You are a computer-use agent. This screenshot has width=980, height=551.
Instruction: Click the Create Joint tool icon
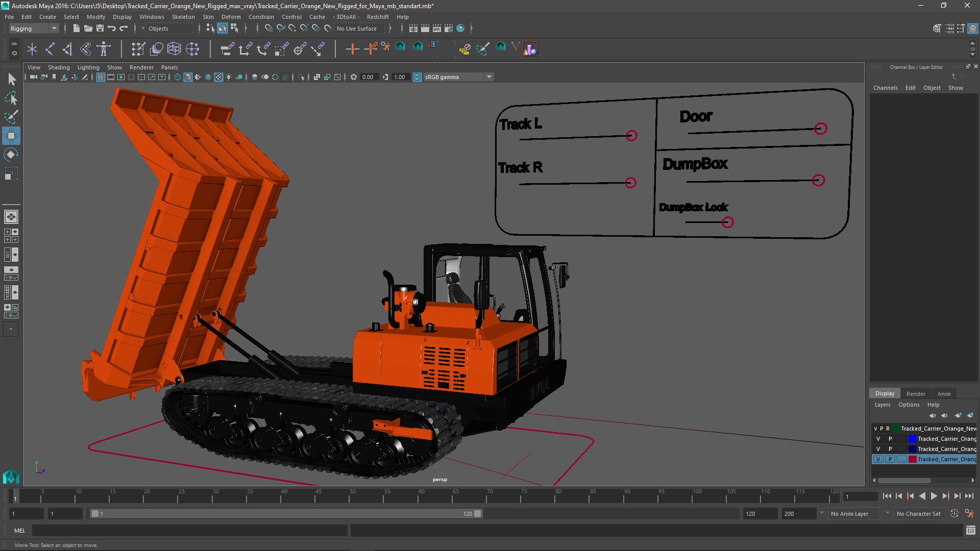click(x=50, y=49)
